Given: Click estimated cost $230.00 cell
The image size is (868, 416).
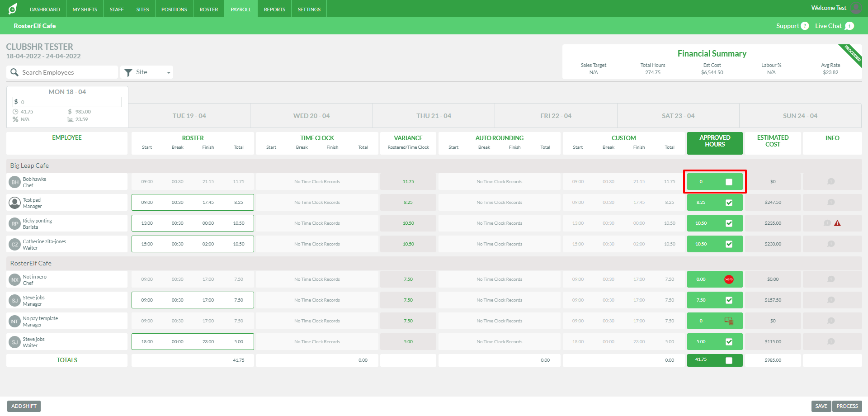Looking at the screenshot, I should [773, 244].
